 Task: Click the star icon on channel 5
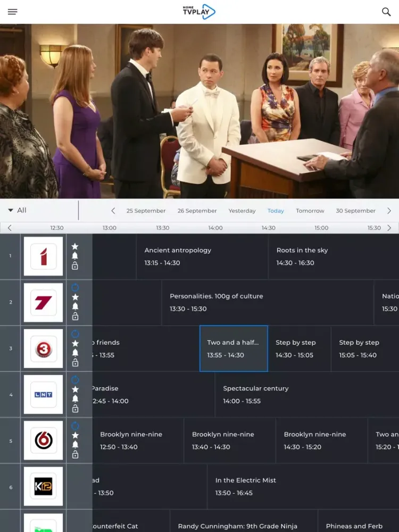[x=75, y=435]
